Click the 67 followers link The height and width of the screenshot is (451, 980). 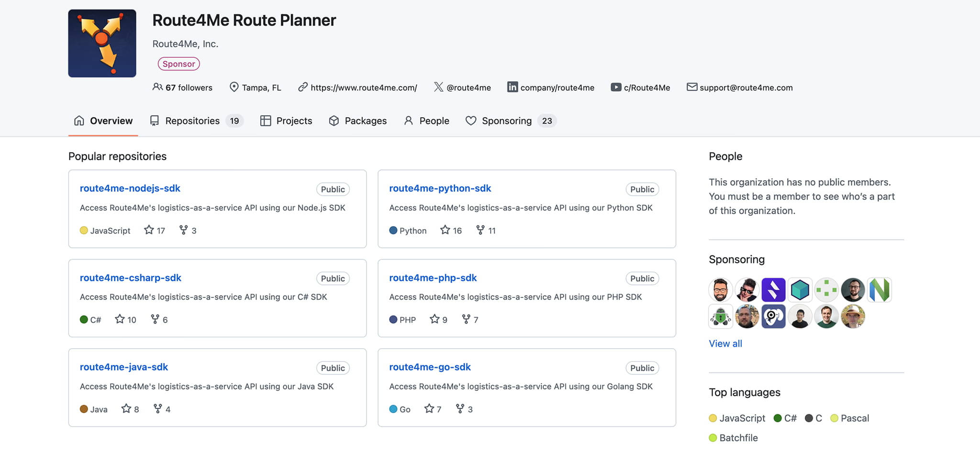[x=183, y=88]
